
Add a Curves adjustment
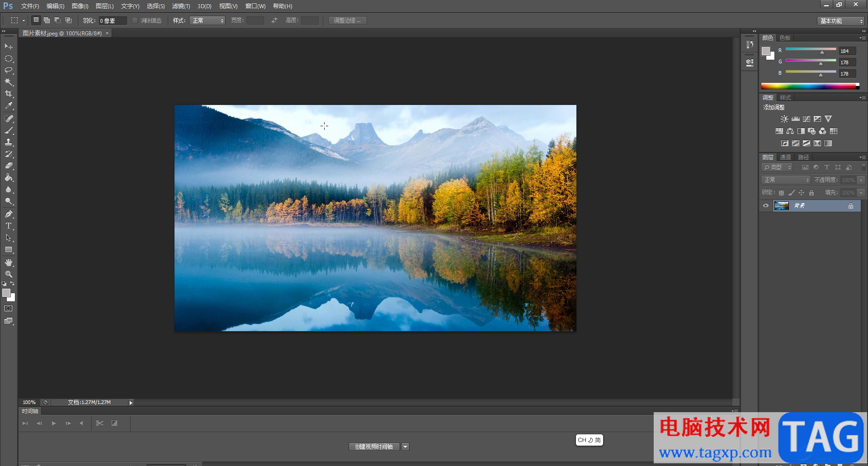pyautogui.click(x=807, y=119)
